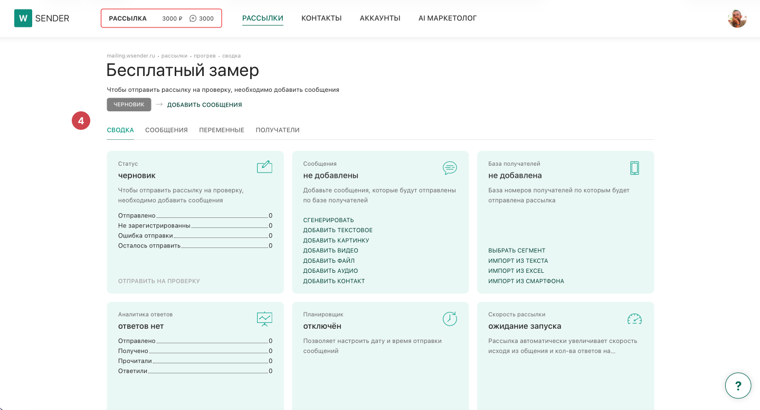Select the Переменные tab
This screenshot has height=410, width=760.
pos(222,130)
